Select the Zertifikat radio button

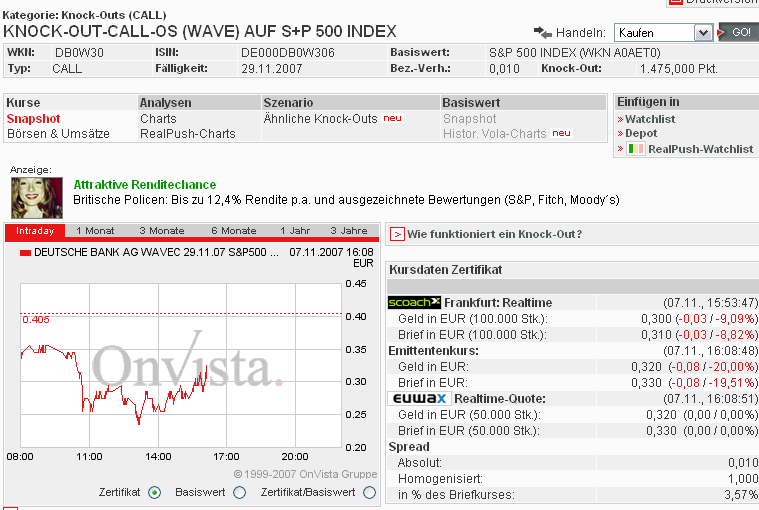[x=154, y=492]
